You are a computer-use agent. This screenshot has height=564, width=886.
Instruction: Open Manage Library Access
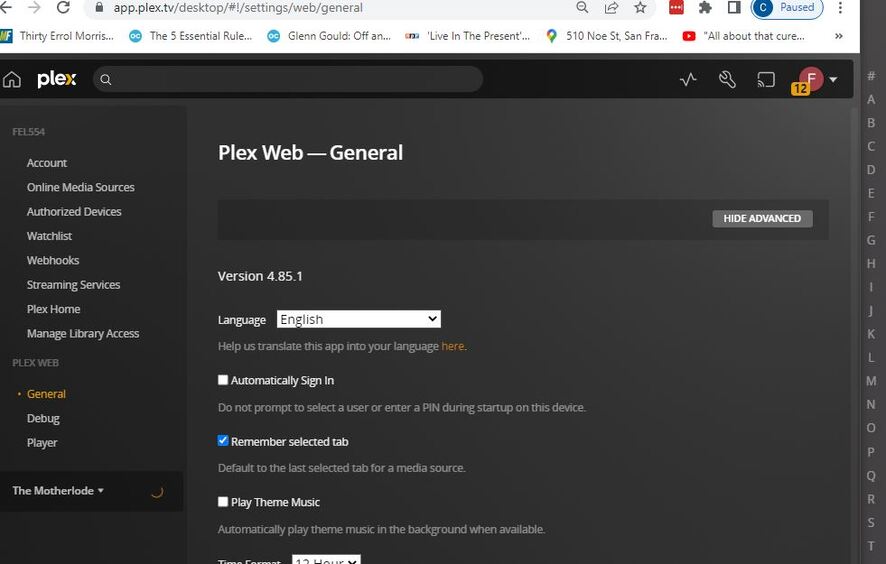(x=82, y=333)
